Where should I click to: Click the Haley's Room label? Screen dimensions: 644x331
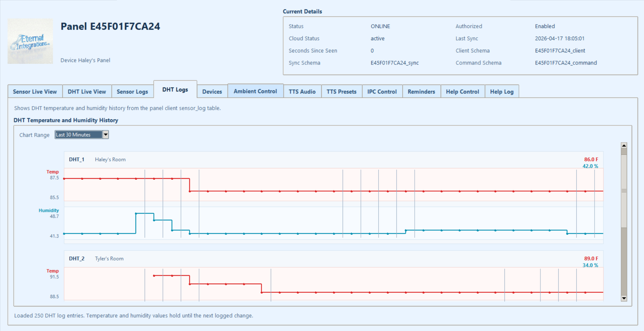tap(110, 159)
